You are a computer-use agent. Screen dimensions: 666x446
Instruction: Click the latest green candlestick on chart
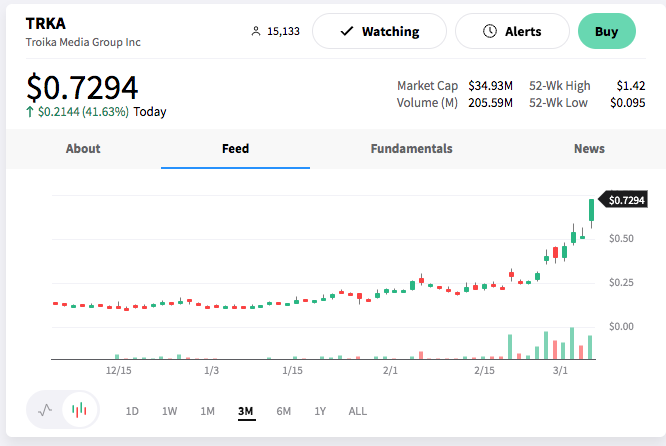click(x=591, y=211)
